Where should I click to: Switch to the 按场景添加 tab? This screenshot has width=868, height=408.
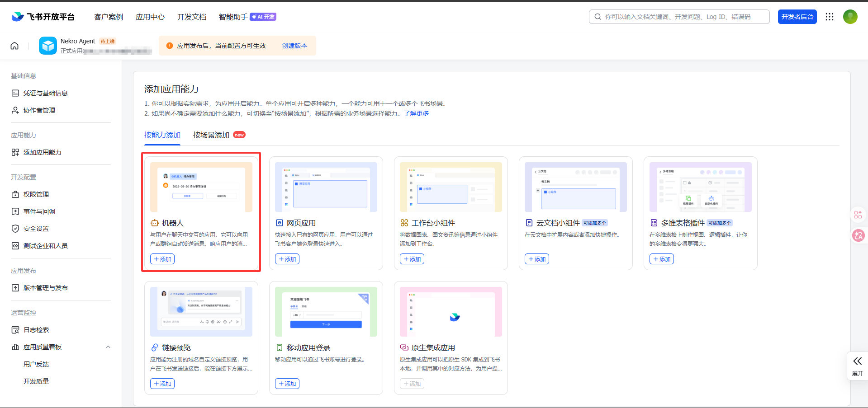point(211,135)
